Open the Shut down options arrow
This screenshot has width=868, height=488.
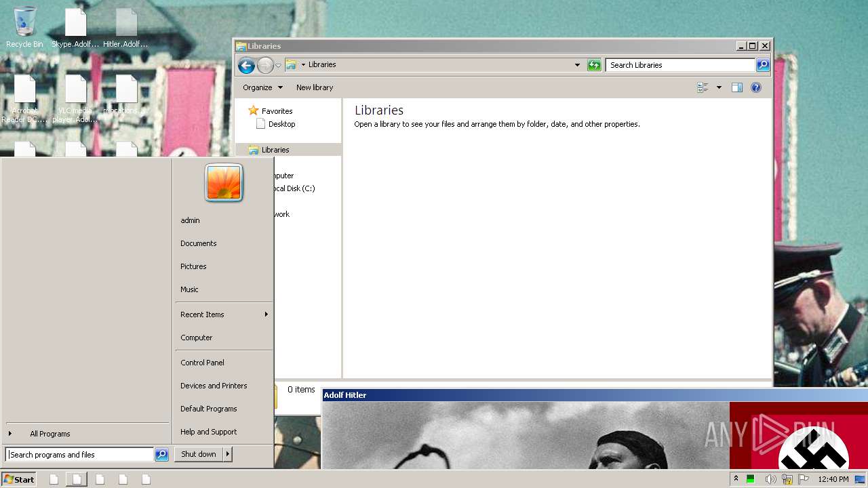(228, 454)
